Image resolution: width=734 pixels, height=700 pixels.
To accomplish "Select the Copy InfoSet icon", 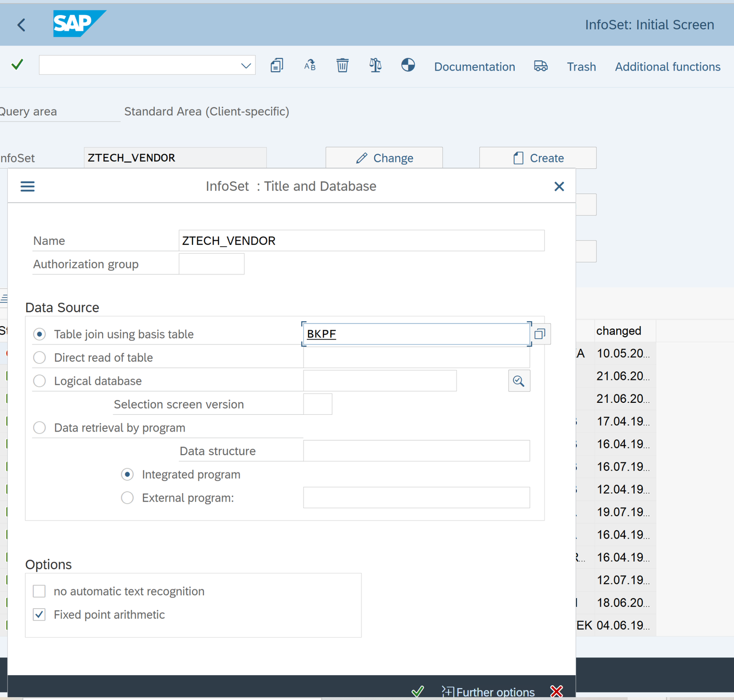I will coord(277,65).
